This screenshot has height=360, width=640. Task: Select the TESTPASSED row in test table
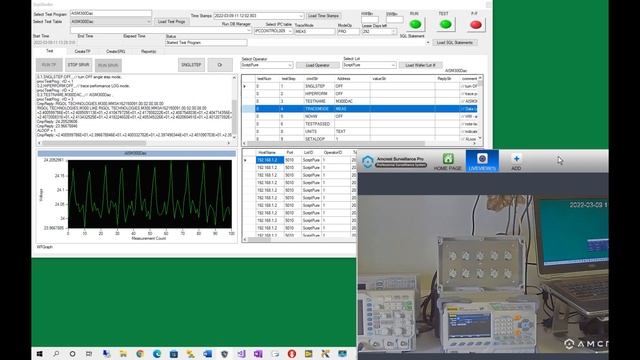click(360, 124)
